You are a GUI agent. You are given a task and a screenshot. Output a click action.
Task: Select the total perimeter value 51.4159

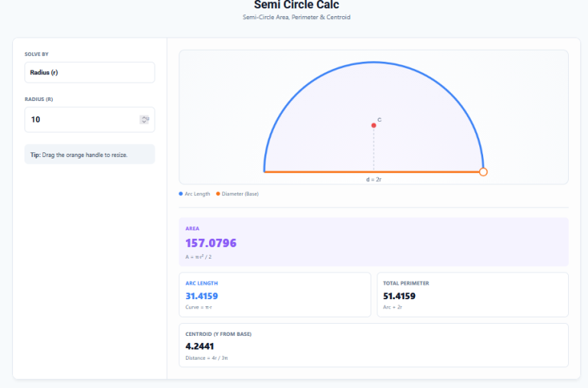[399, 296]
